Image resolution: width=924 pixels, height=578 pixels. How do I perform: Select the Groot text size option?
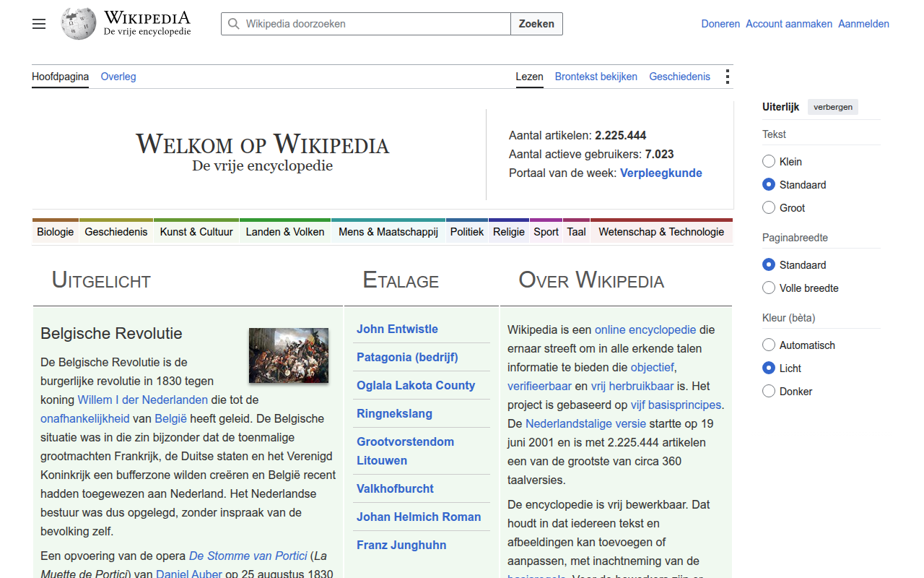(769, 208)
